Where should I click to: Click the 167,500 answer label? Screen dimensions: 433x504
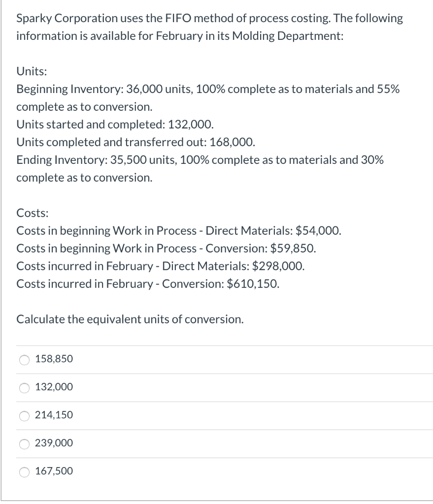pyautogui.click(x=53, y=472)
